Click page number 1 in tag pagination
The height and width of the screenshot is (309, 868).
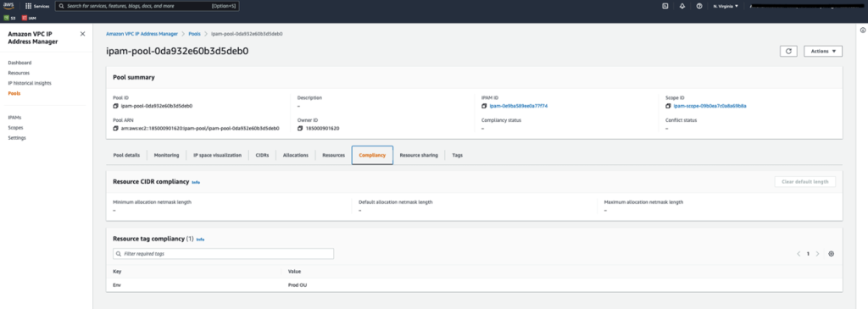click(x=808, y=254)
